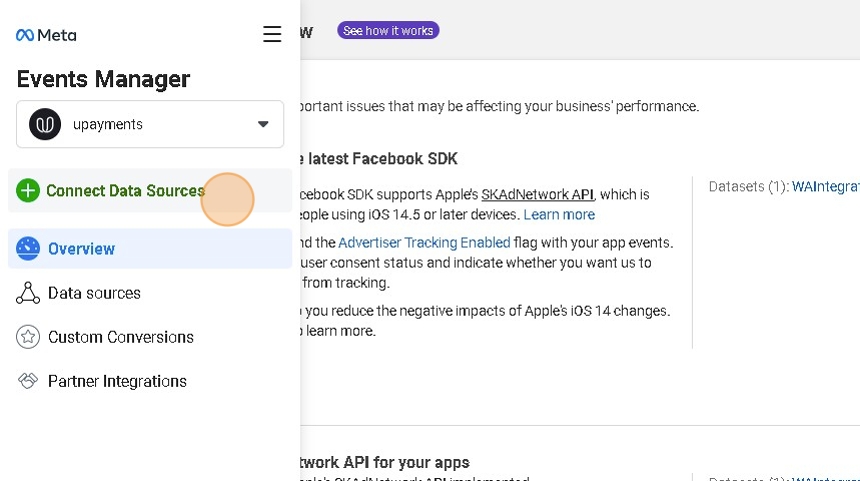
Task: Click the Overview gauge icon
Action: [28, 249]
